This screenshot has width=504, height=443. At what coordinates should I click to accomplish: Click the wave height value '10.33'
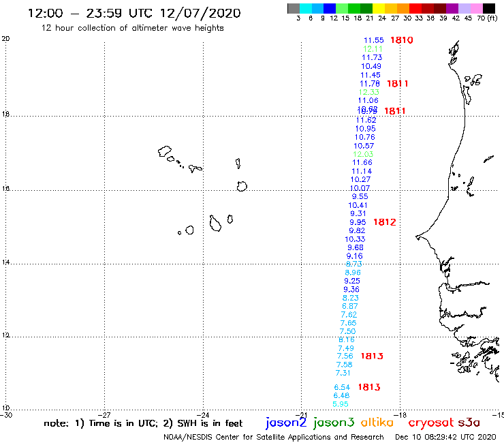[355, 239]
